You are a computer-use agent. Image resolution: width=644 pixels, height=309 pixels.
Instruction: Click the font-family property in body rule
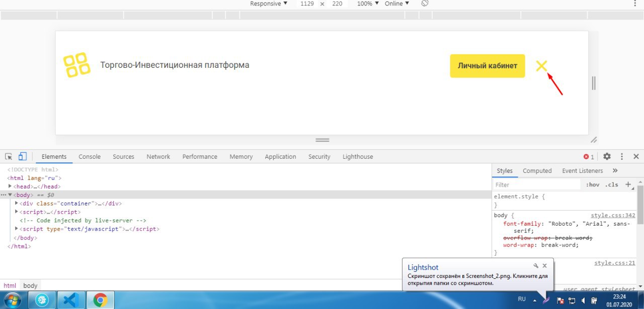tap(522, 224)
